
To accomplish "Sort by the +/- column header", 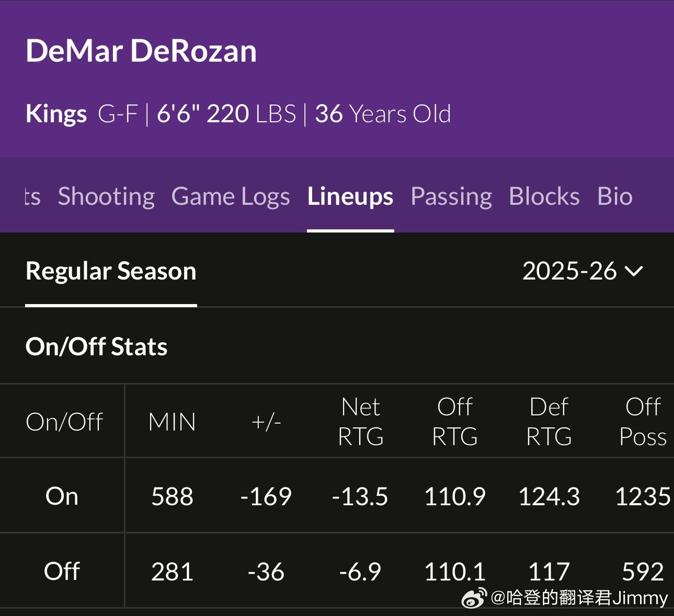I will click(266, 422).
